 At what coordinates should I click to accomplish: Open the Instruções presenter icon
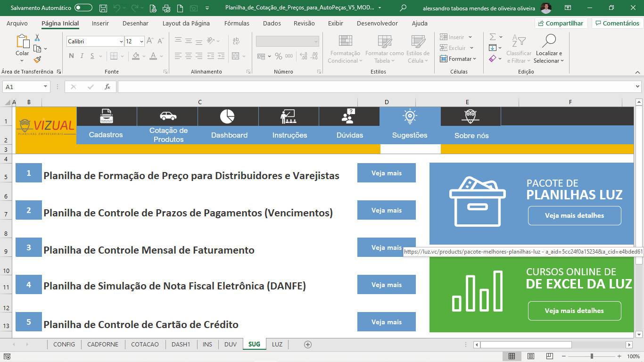pyautogui.click(x=288, y=116)
